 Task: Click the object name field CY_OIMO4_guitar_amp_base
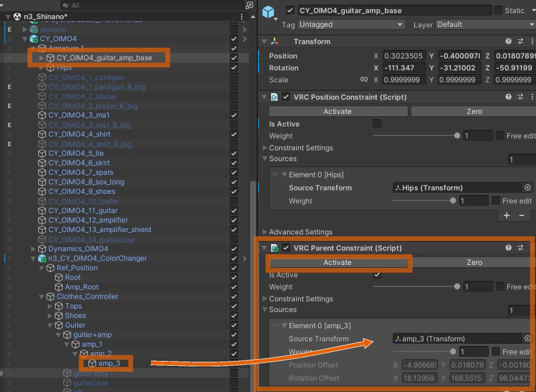[395, 11]
